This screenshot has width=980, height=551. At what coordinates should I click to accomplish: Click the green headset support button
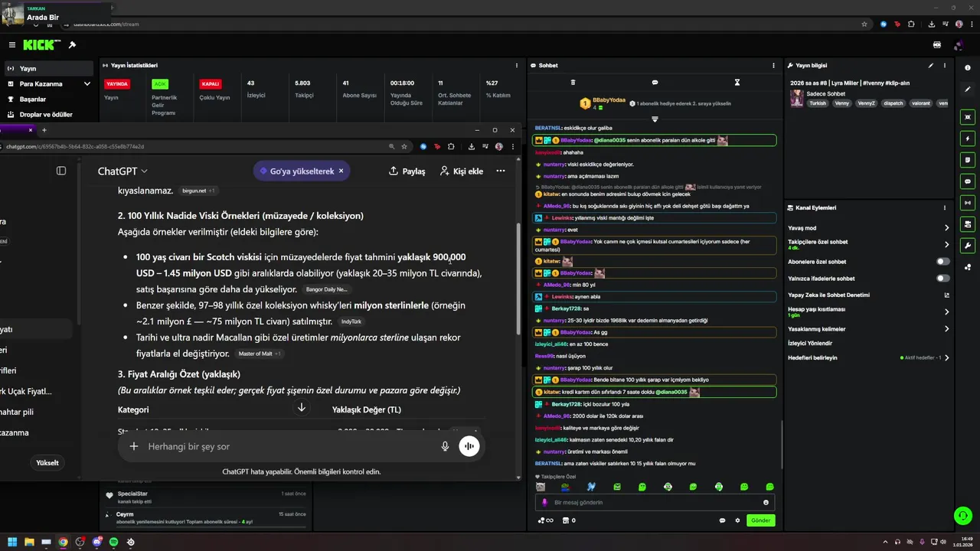tap(963, 516)
